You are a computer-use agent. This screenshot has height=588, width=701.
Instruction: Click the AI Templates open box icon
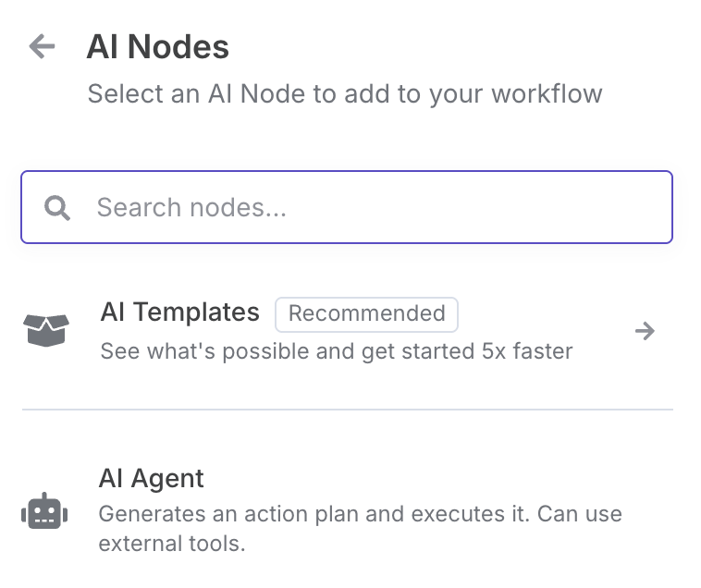46,330
